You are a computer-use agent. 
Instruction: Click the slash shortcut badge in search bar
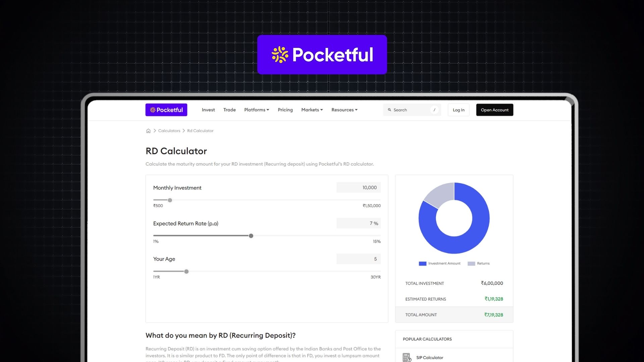tap(434, 110)
